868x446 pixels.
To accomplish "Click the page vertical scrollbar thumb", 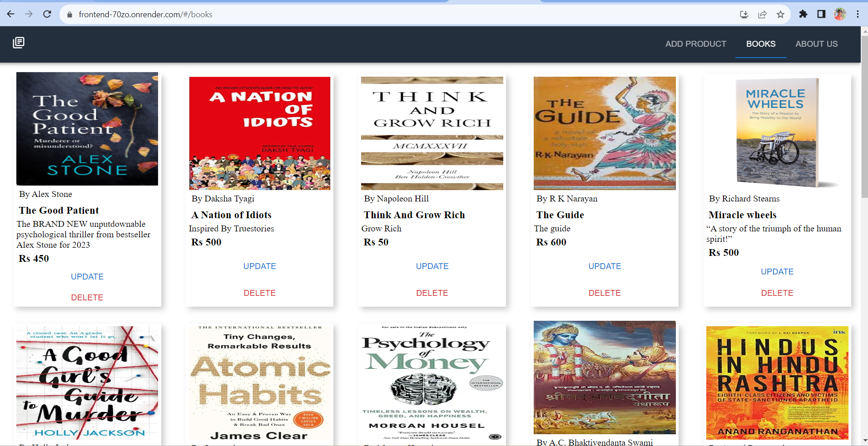I will (864, 117).
